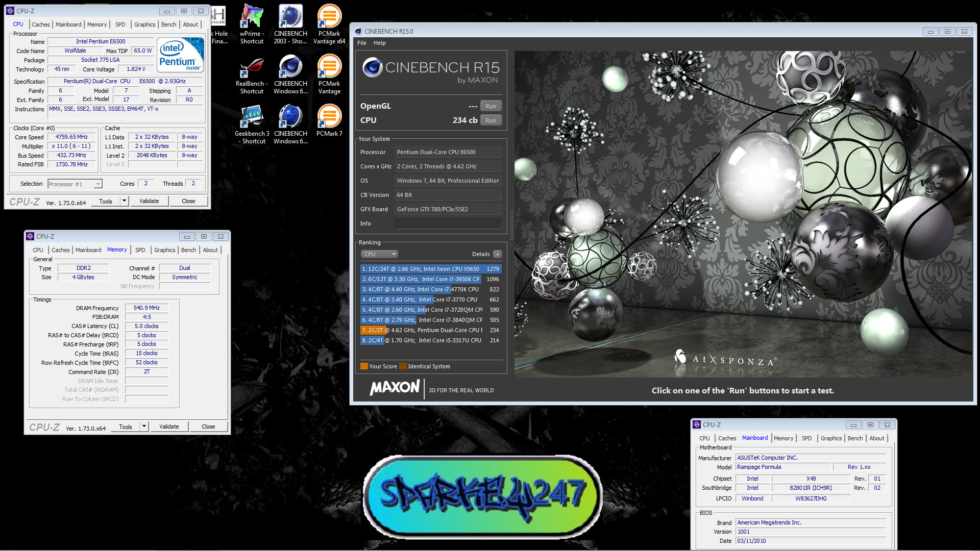980x551 pixels.
Task: Select ranking row Core i7-3840QM
Action: coord(430,320)
